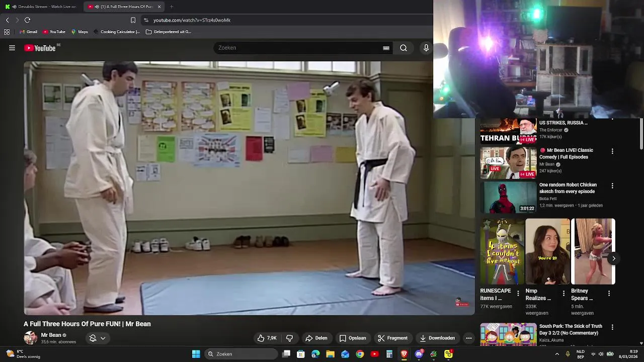The image size is (644, 362).
Task: Like the video with 7,9K thumbs up
Action: [x=267, y=338]
